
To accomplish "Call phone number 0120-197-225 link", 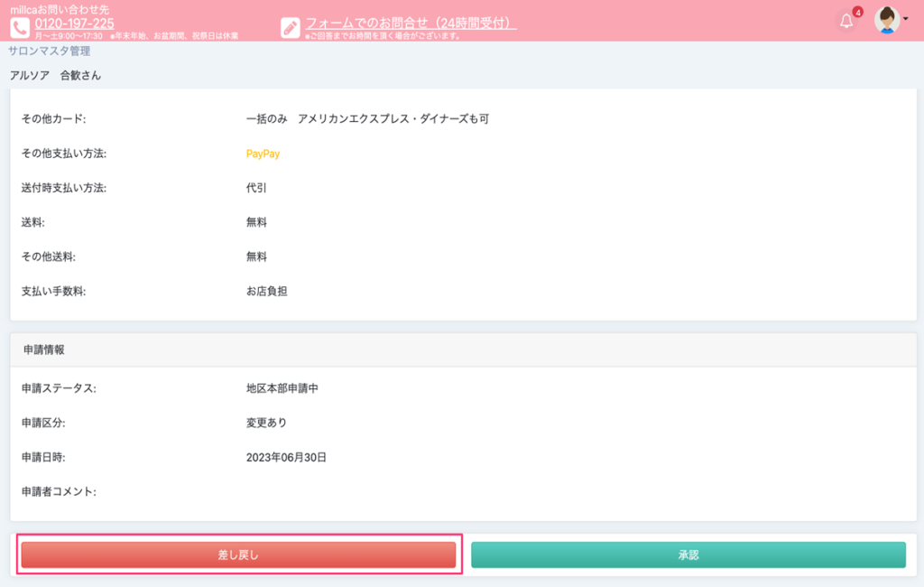I will pos(74,23).
